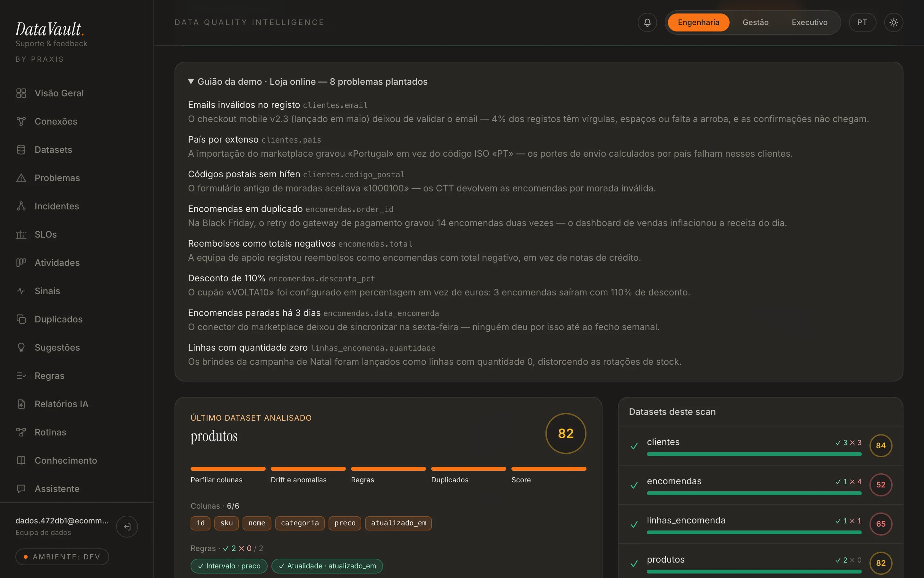Switch to the Engenharia view

698,22
